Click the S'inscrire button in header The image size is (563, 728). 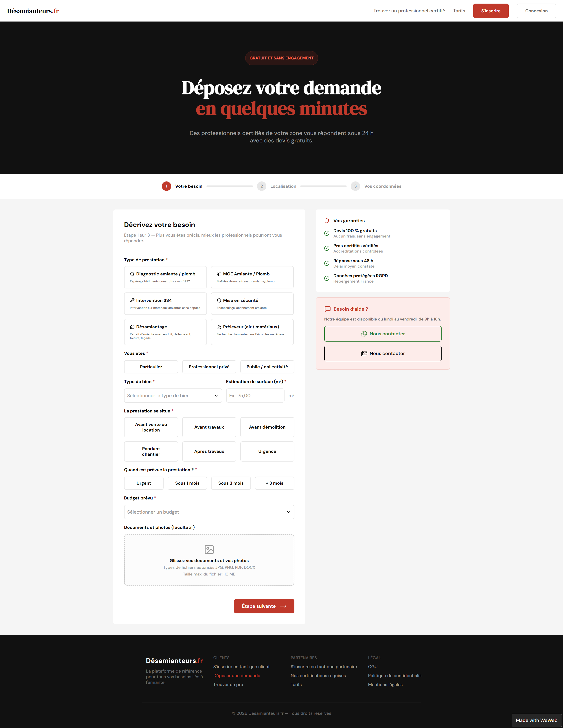491,11
